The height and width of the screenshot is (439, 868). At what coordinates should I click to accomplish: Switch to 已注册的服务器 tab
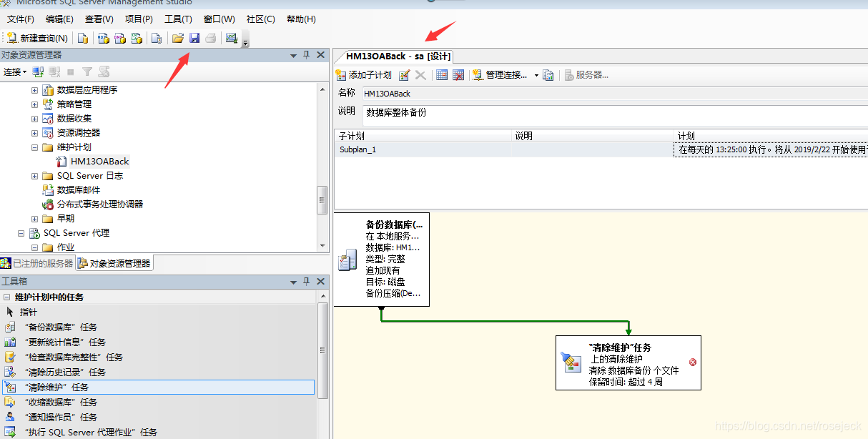coord(37,263)
